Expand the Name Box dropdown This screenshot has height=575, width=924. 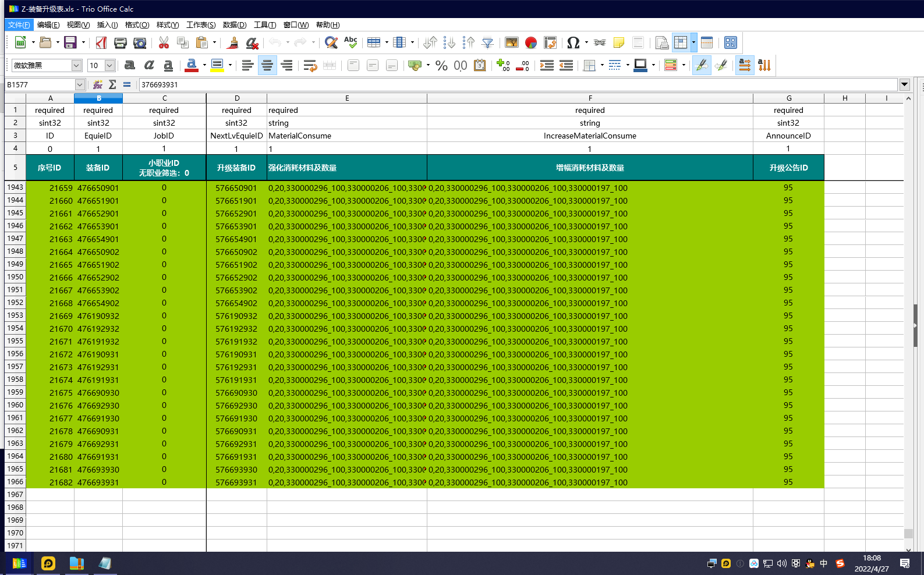pyautogui.click(x=80, y=85)
